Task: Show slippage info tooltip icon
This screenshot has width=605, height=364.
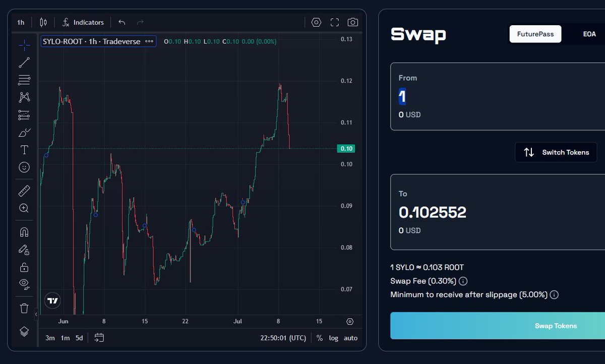Action: 554,295
